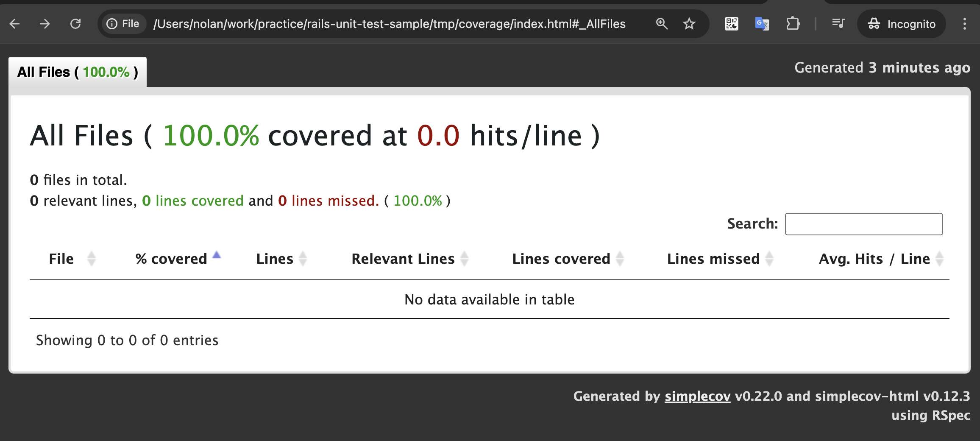The width and height of the screenshot is (980, 441).
Task: Toggle sort order on % covered column
Action: tap(172, 259)
